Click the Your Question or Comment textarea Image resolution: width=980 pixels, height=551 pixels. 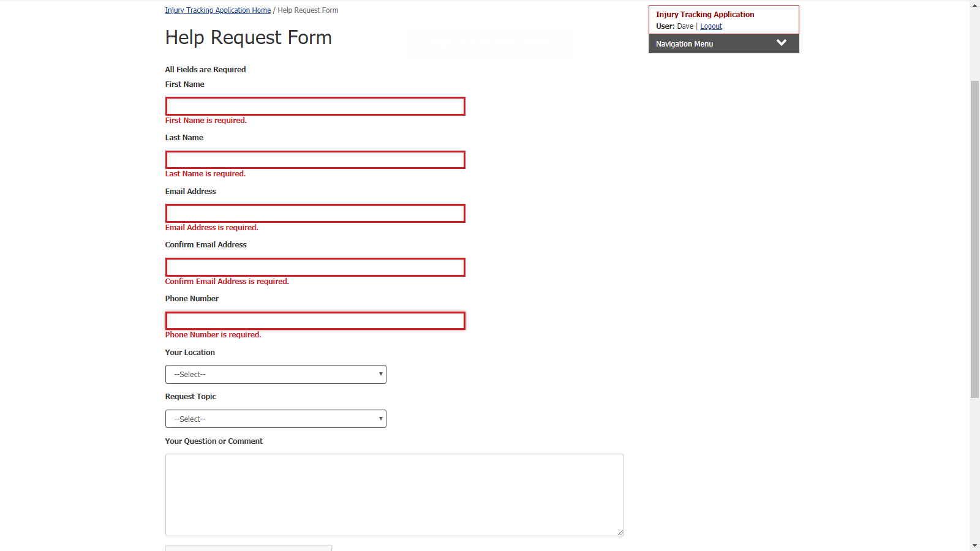click(x=394, y=495)
